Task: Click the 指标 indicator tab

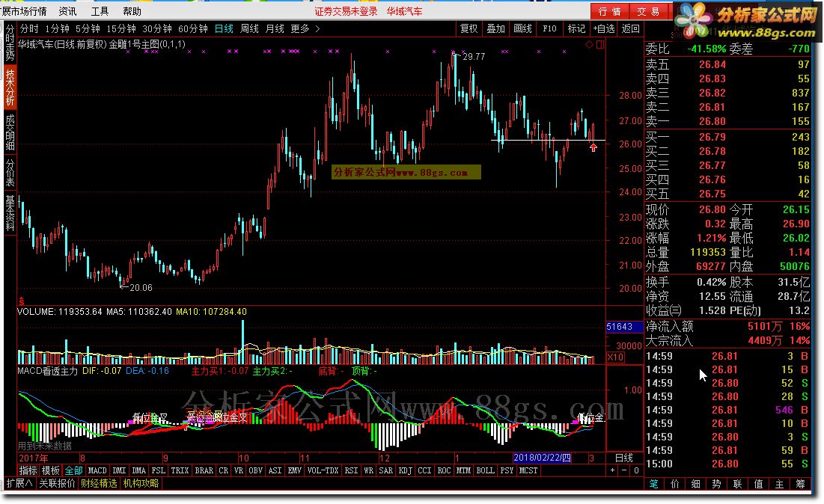Action: coord(28,470)
